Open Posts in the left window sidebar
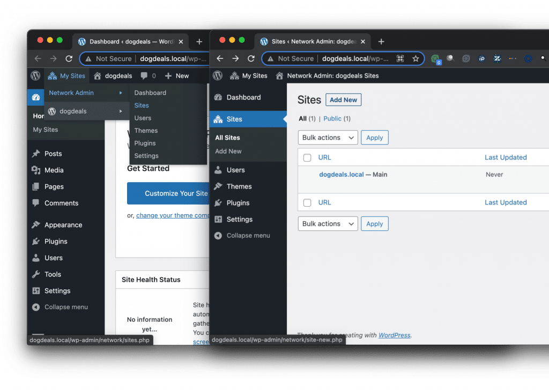549x392 pixels. click(x=53, y=154)
